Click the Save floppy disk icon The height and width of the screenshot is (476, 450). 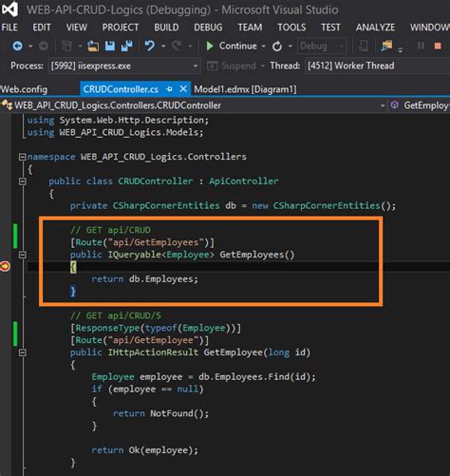[110, 46]
